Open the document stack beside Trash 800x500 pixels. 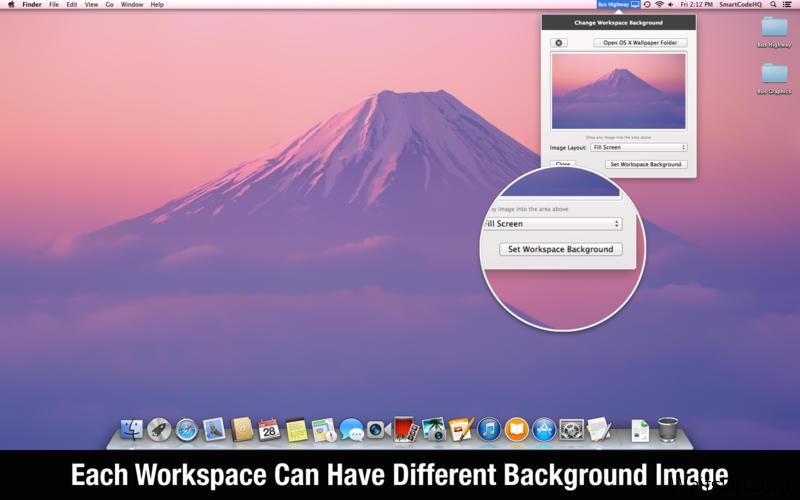tap(640, 431)
